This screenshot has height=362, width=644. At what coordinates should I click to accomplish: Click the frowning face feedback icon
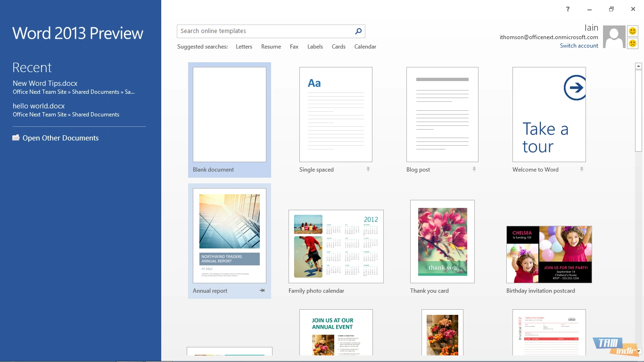[x=632, y=43]
